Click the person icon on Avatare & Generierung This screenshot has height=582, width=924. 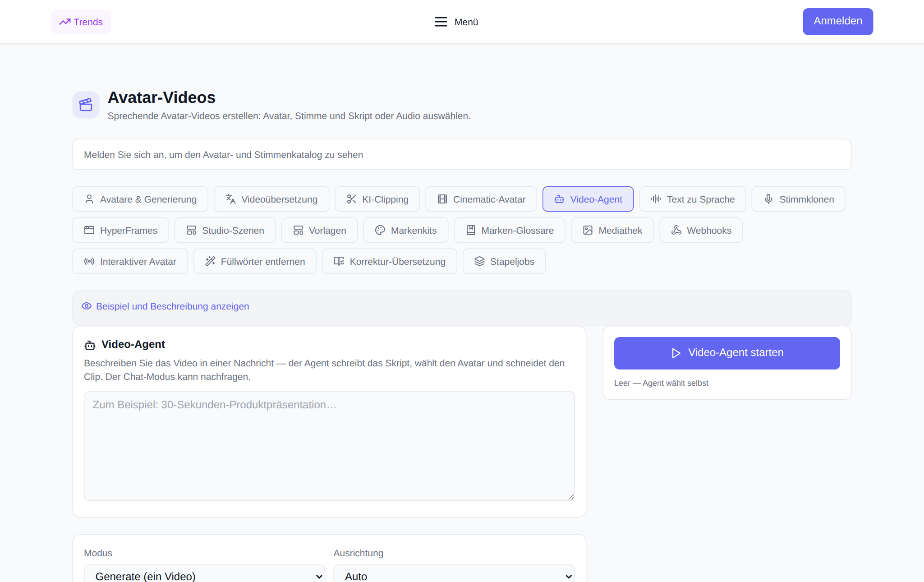tap(89, 199)
